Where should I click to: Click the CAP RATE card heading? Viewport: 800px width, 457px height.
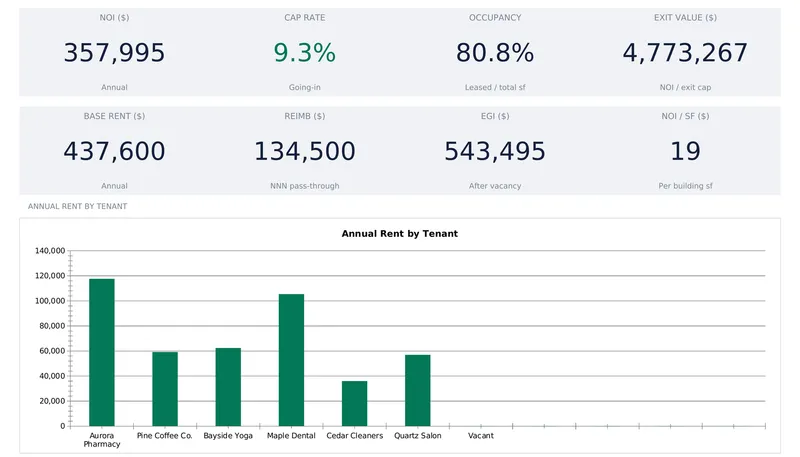(305, 17)
